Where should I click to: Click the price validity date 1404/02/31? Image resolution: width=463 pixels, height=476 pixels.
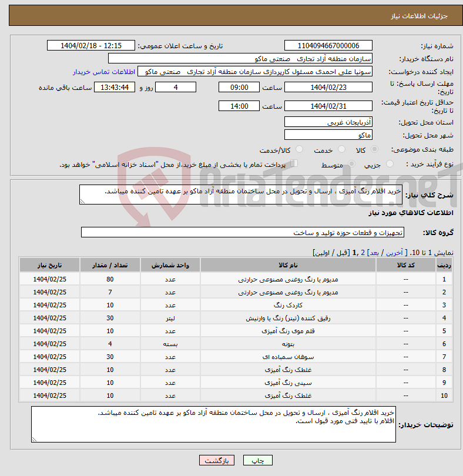coord(328,106)
